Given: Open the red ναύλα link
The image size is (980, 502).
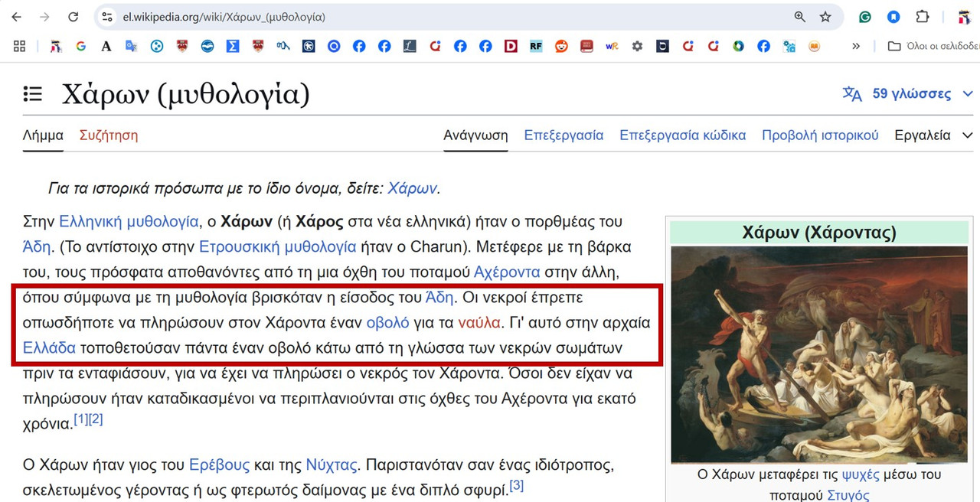Looking at the screenshot, I should pyautogui.click(x=479, y=322).
